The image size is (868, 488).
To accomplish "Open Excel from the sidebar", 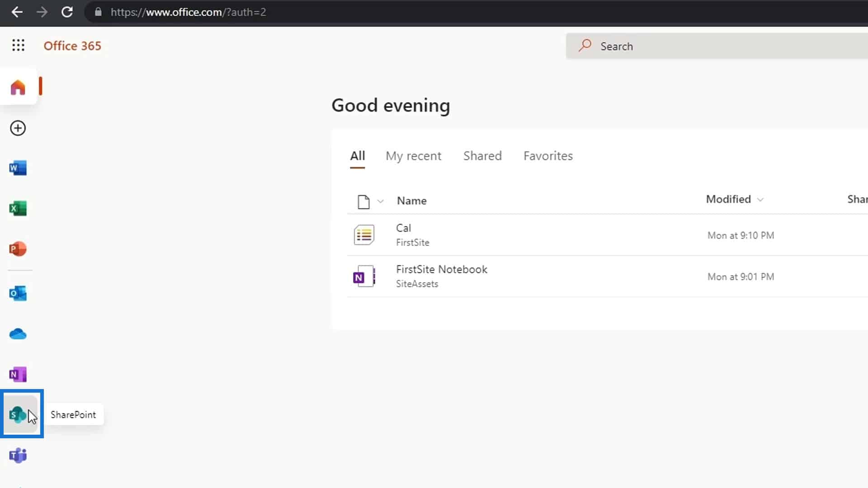I will pyautogui.click(x=18, y=208).
